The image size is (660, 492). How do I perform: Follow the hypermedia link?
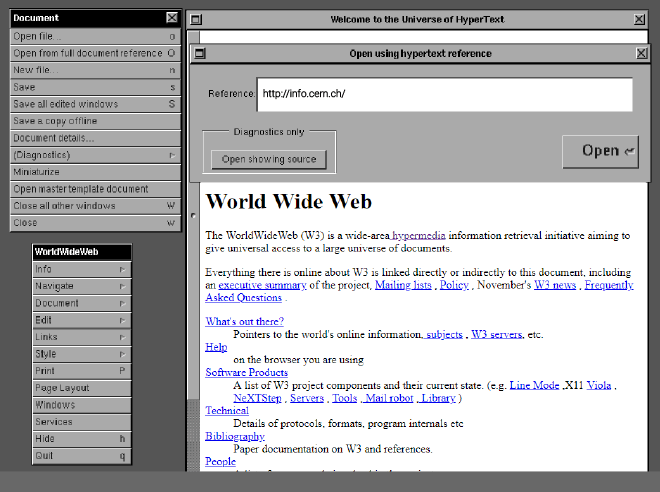pos(420,236)
